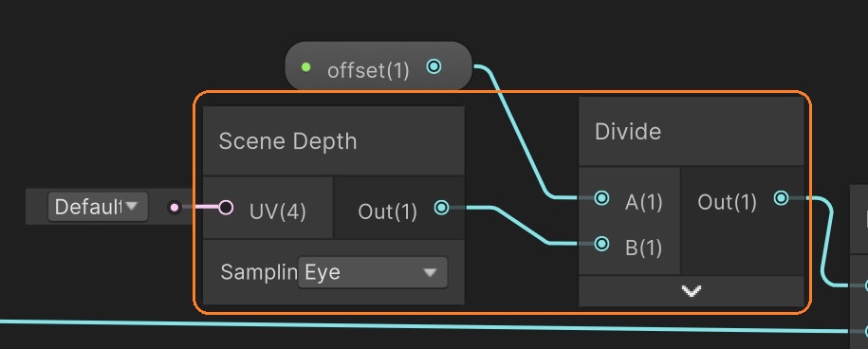
Task: Click the pink port of Default UV slot
Action: click(175, 208)
